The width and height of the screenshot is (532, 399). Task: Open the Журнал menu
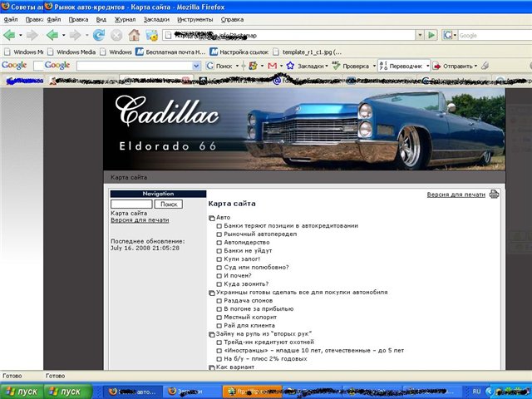click(125, 20)
